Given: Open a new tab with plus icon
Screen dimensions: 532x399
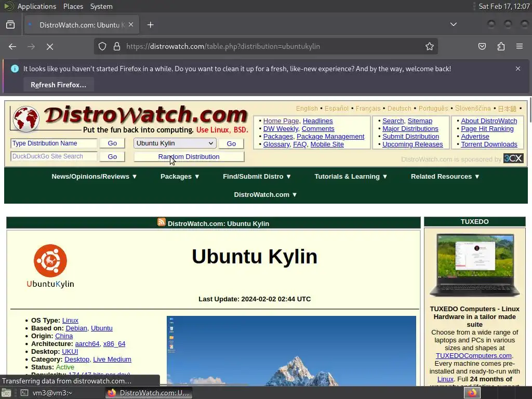Looking at the screenshot, I should (x=150, y=25).
